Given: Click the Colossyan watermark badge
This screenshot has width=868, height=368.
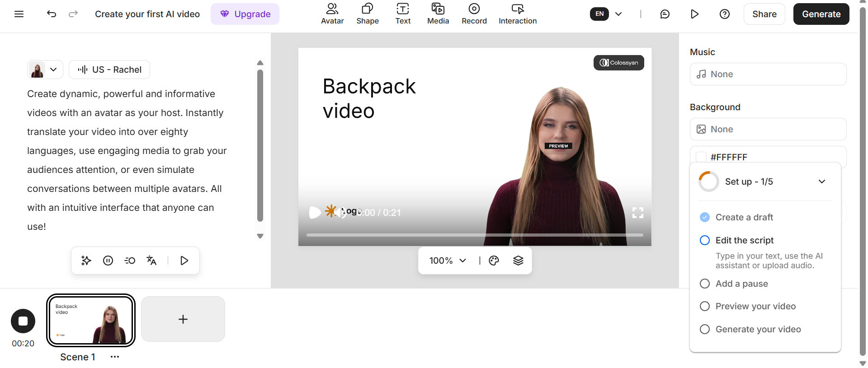Looking at the screenshot, I should (619, 63).
